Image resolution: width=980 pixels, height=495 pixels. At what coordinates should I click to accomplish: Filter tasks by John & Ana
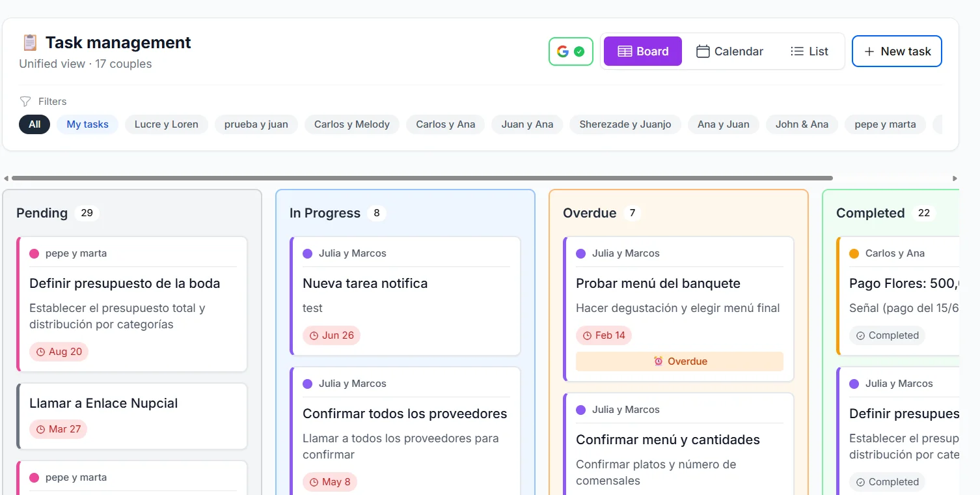(x=802, y=124)
